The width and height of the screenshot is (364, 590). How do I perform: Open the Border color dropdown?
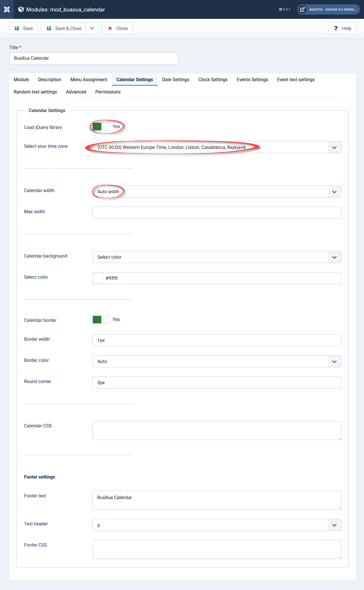217,361
